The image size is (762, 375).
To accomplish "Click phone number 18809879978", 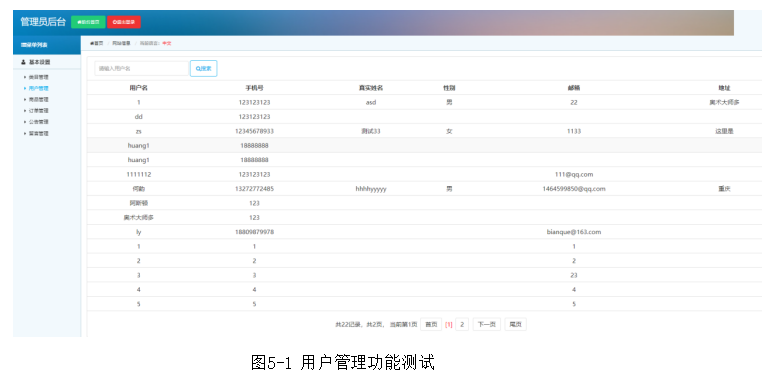I will click(254, 232).
